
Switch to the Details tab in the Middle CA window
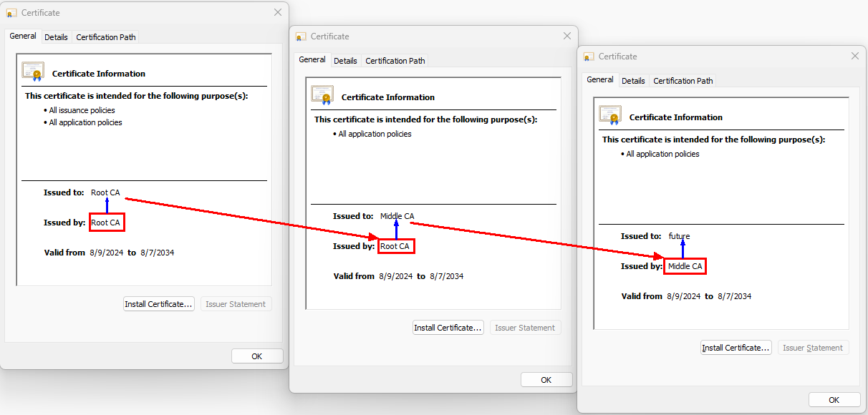tap(345, 61)
